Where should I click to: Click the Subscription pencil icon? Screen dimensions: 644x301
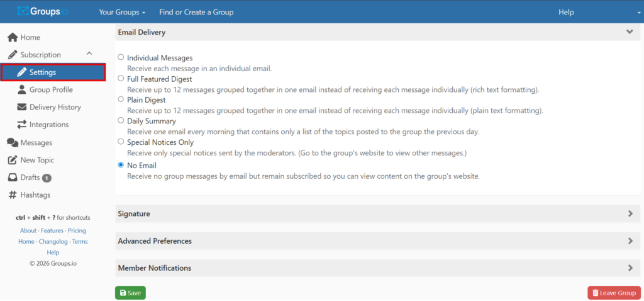coord(13,55)
